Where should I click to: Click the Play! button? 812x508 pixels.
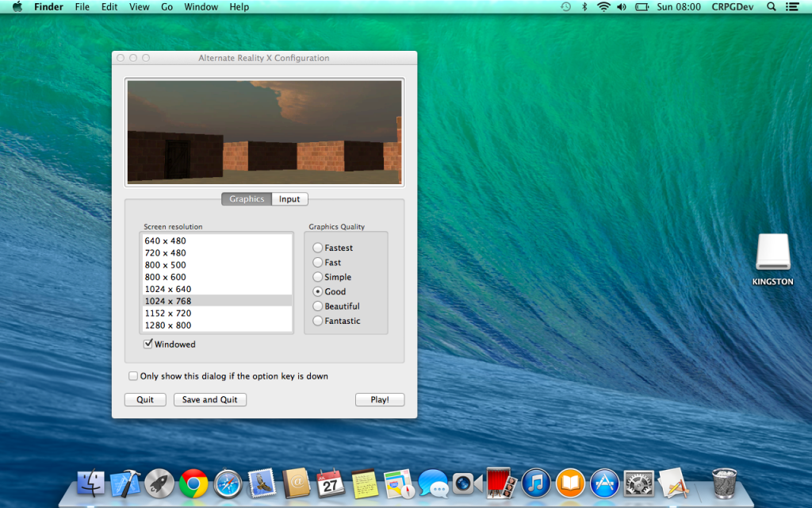pos(380,400)
